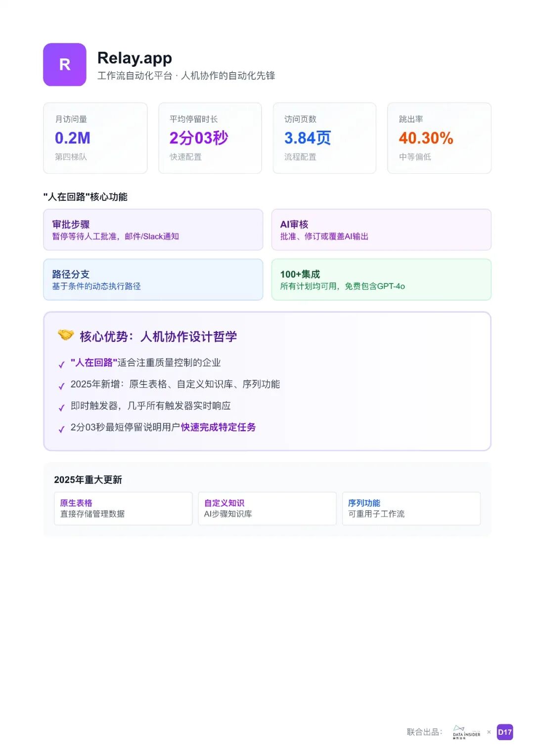Click checkmark beside "人在回路" bullet
Image resolution: width=534 pixels, height=756 pixels.
62,365
